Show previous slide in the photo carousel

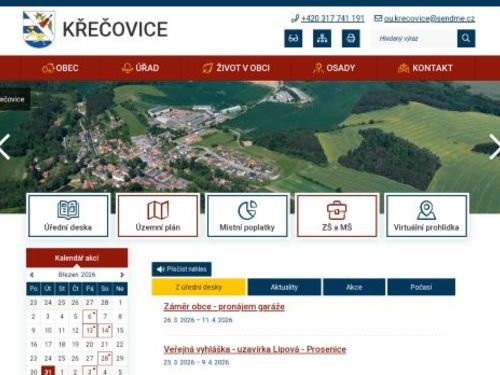(x=5, y=147)
